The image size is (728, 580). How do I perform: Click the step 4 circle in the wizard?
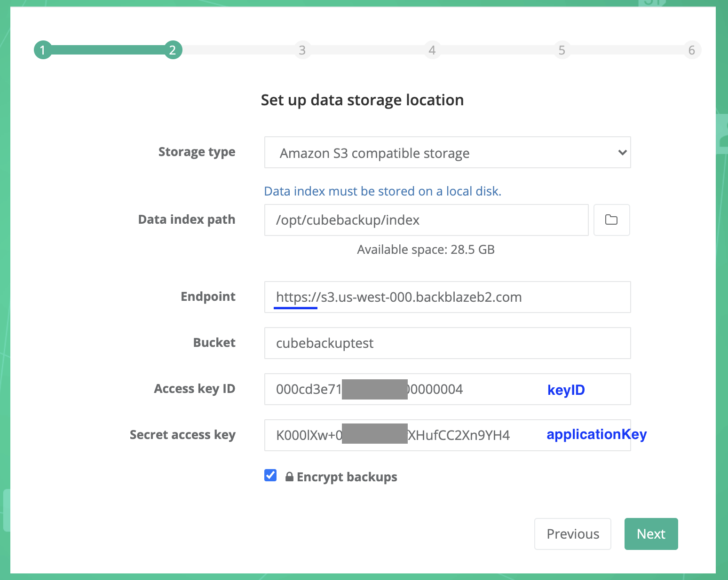432,50
